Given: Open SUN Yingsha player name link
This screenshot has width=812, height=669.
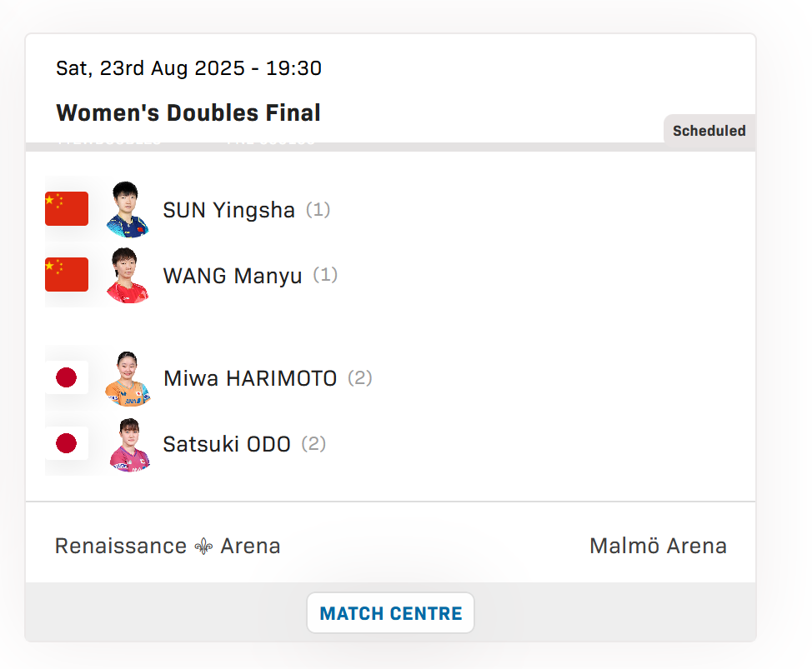Looking at the screenshot, I should tap(228, 210).
